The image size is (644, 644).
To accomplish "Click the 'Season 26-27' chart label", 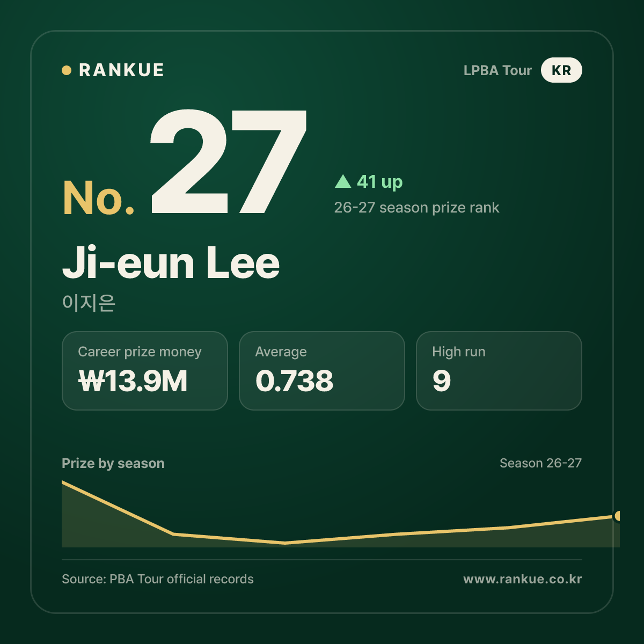I will point(540,463).
